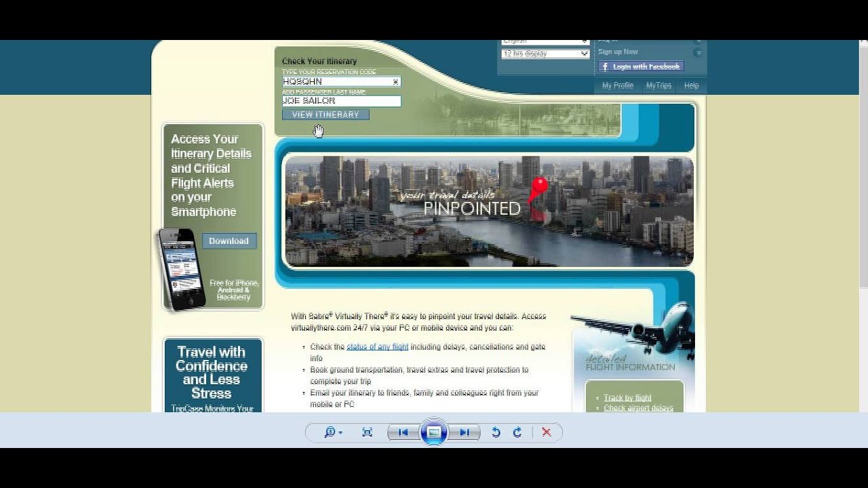Click the Track by flight link
The height and width of the screenshot is (488, 868).
point(628,398)
